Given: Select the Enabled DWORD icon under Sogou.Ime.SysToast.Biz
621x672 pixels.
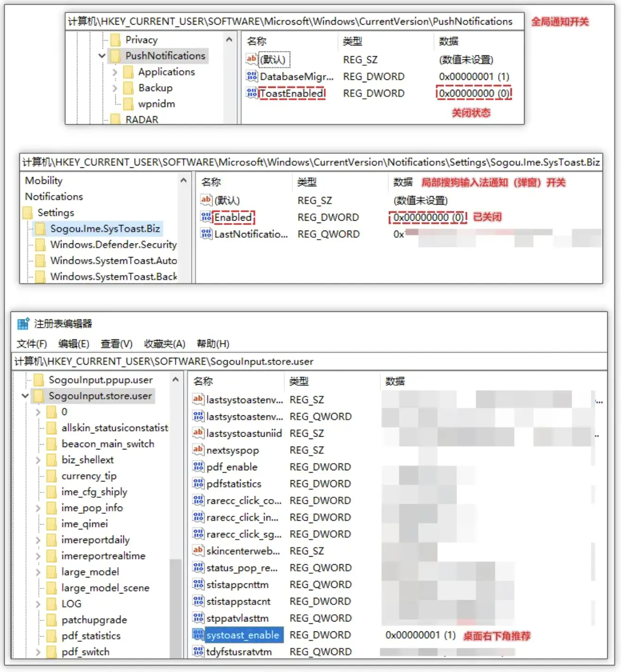Looking at the screenshot, I should (206, 217).
